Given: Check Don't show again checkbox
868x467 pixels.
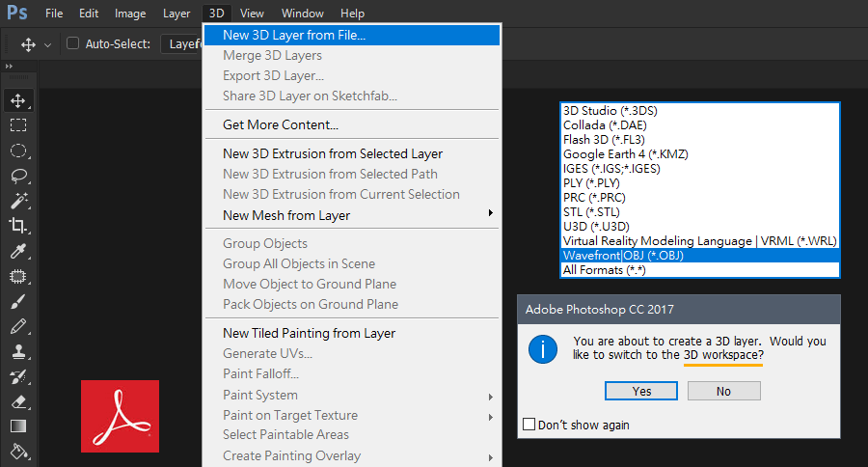Looking at the screenshot, I should pos(529,425).
